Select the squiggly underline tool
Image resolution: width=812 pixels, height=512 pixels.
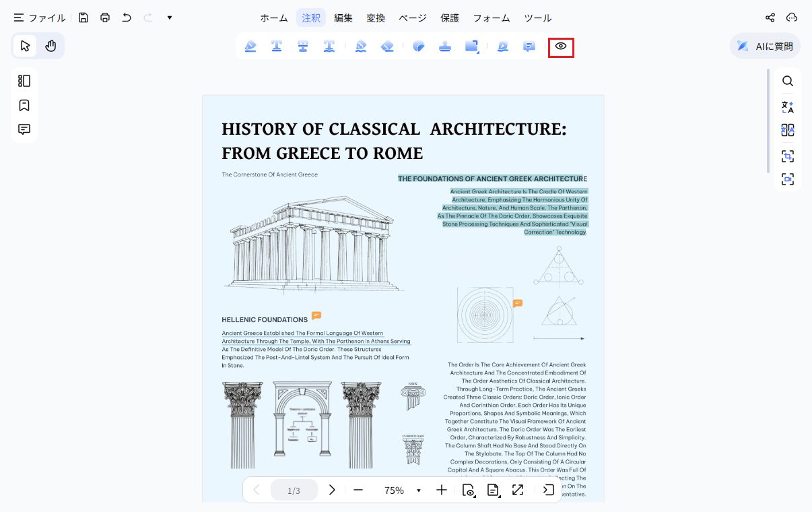(329, 46)
